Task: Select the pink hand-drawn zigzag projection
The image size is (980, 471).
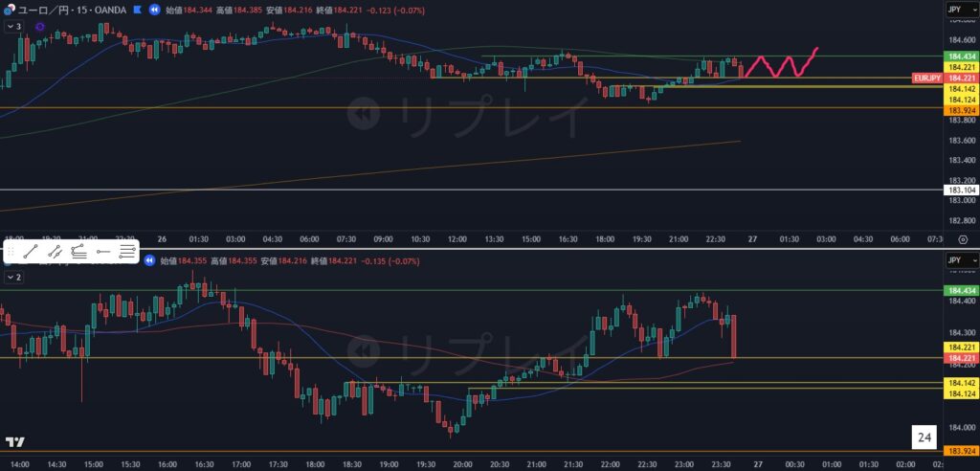Action: click(780, 65)
